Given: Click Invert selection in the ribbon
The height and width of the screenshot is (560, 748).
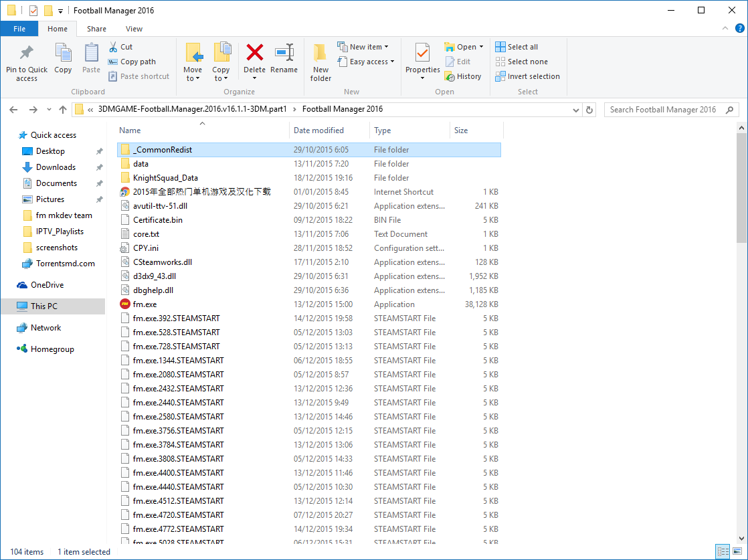Looking at the screenshot, I should coord(528,76).
